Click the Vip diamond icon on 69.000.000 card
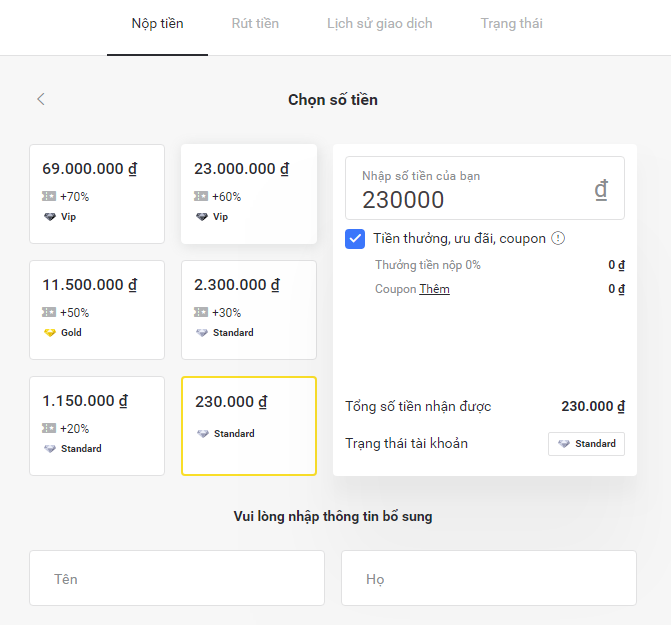This screenshot has height=625, width=671. (x=49, y=216)
